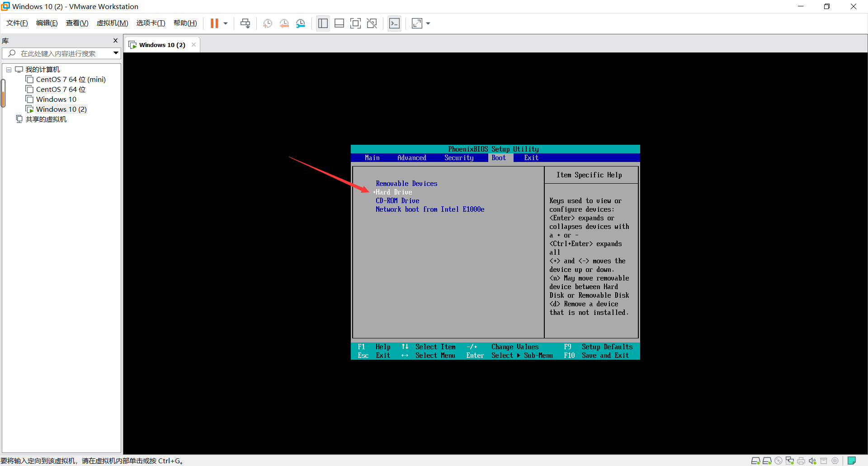Enter full screen mode

click(356, 24)
